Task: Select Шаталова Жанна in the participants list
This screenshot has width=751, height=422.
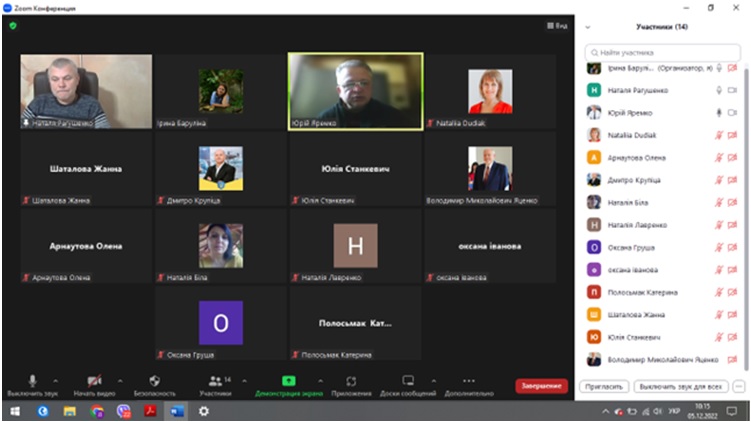Action: pos(662,315)
